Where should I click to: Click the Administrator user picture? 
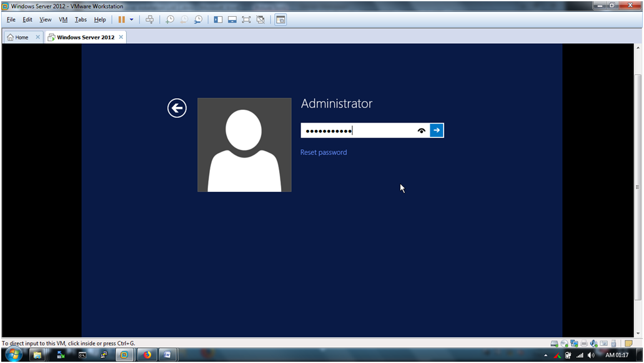point(244,144)
